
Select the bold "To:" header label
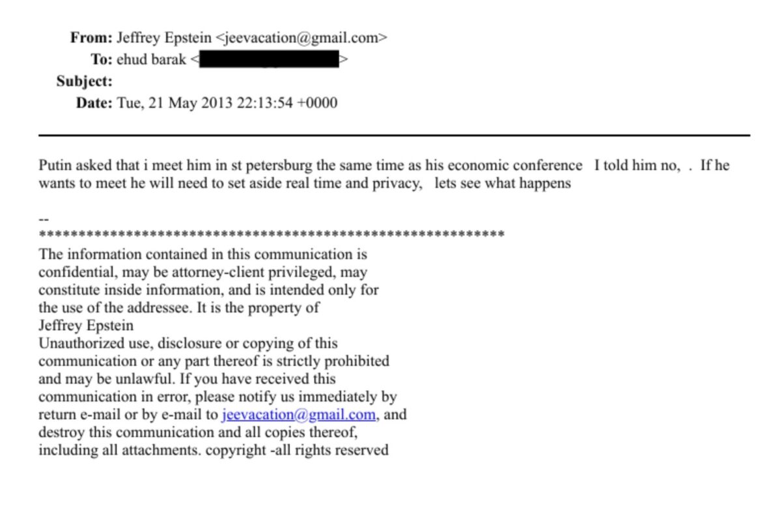(x=102, y=59)
